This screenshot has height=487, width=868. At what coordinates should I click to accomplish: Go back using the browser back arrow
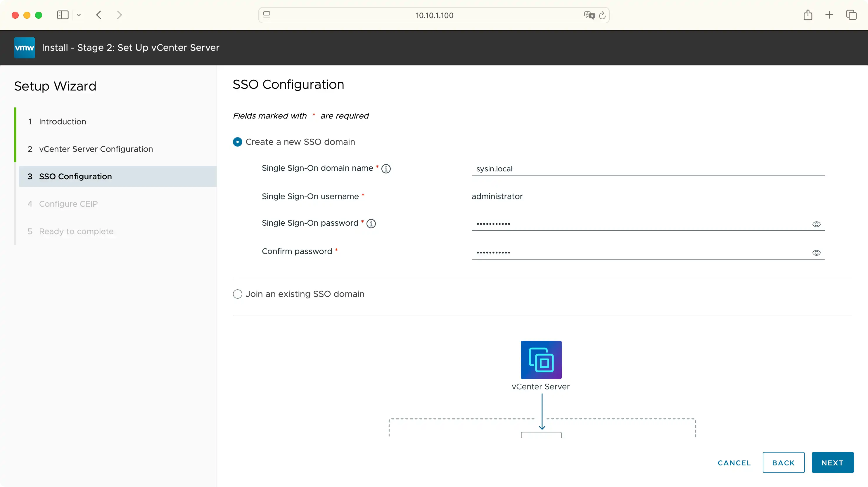99,15
